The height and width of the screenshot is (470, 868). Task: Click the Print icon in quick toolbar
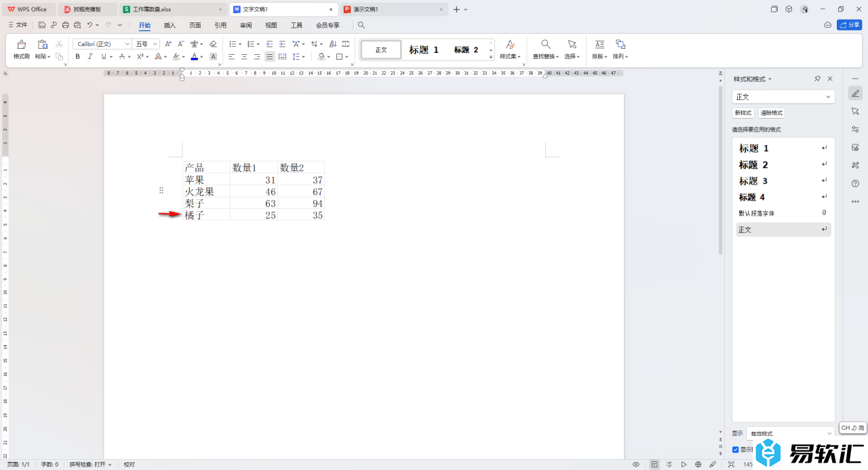(65, 25)
